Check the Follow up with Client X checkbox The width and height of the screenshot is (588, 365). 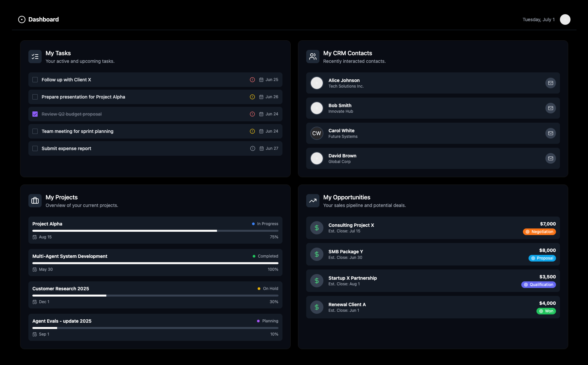coord(35,80)
